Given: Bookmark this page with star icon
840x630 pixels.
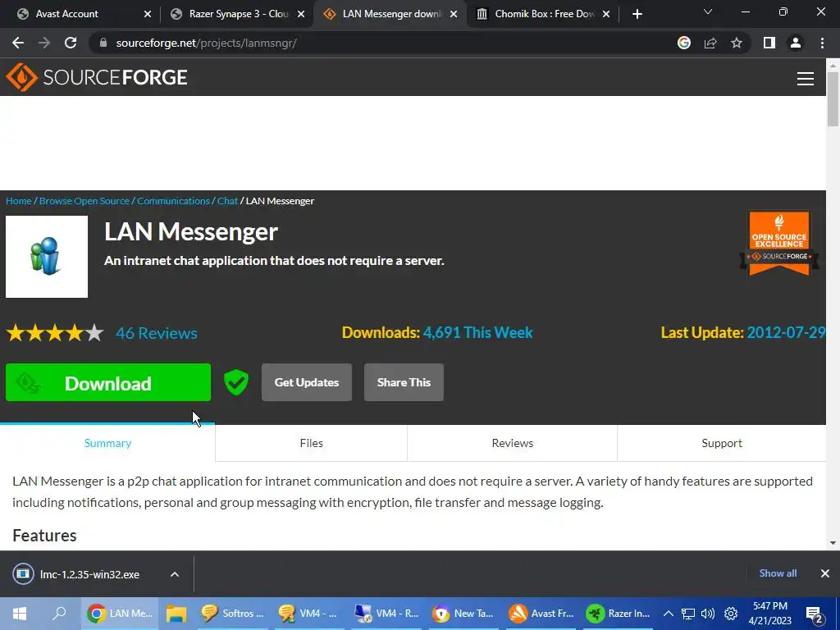Looking at the screenshot, I should click(x=737, y=43).
